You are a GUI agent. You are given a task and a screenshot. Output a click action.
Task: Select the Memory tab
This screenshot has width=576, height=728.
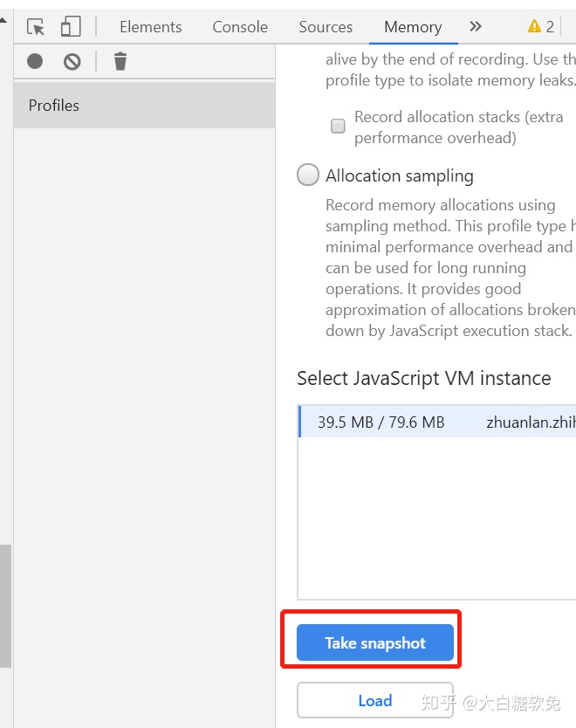(x=412, y=27)
